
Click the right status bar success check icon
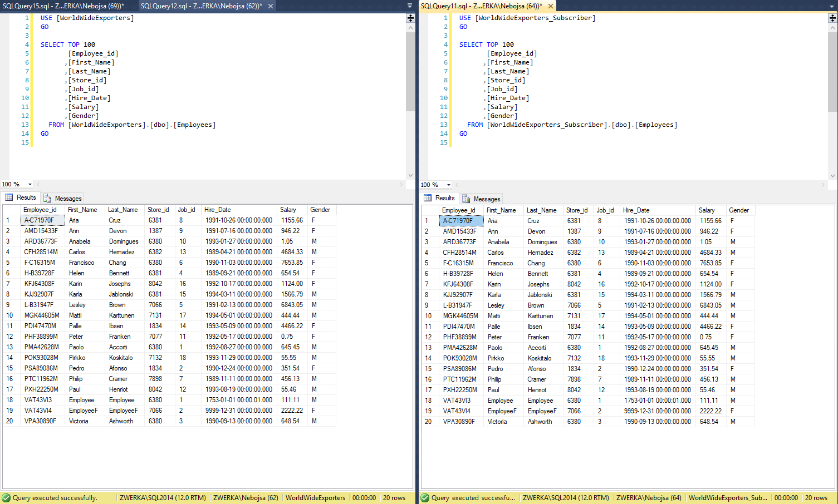point(425,498)
